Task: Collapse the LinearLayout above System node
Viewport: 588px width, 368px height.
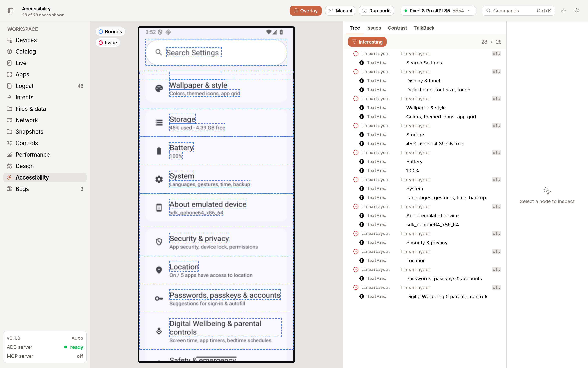Action: [356, 180]
